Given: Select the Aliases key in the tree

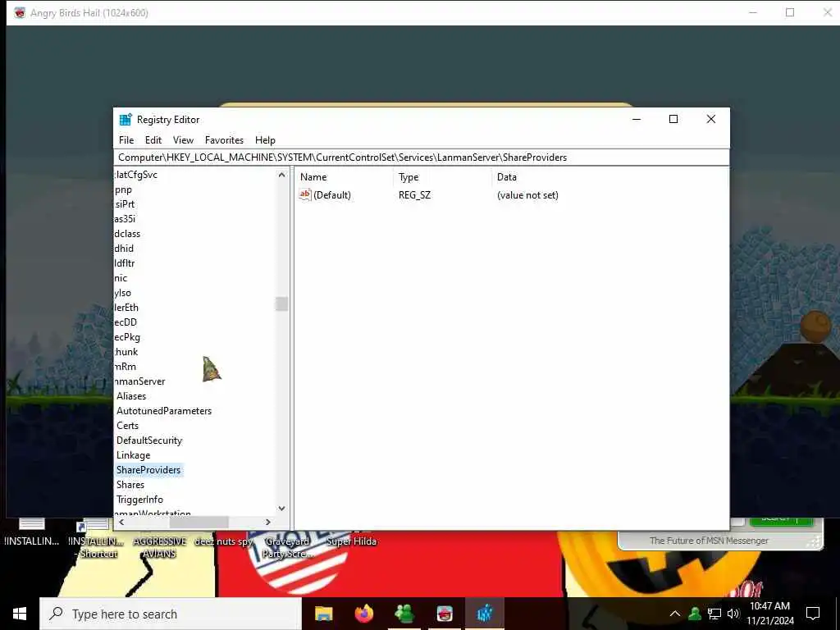Looking at the screenshot, I should [x=131, y=396].
